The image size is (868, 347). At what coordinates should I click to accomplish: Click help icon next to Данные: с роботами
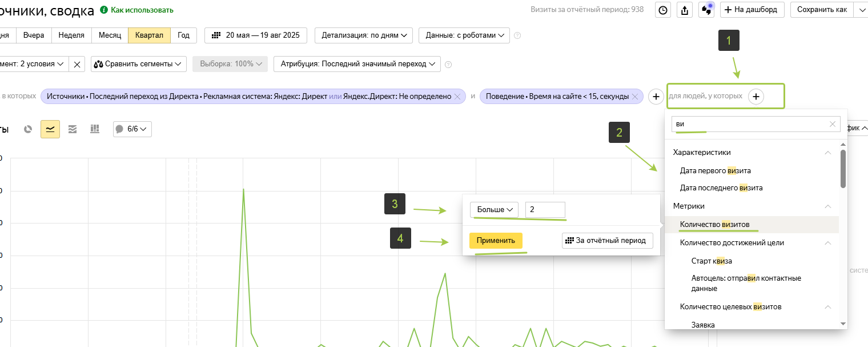(x=517, y=35)
